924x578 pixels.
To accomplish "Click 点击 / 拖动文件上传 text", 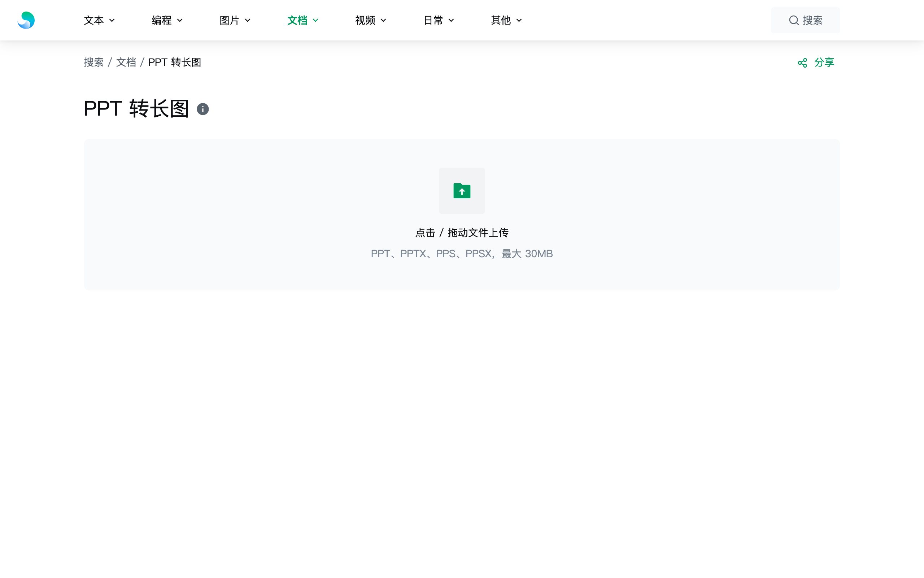I will click(462, 232).
